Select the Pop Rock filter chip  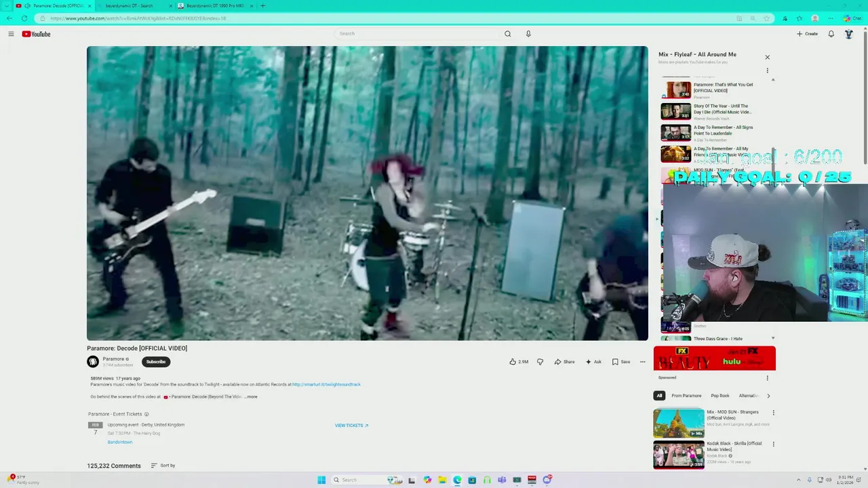[x=720, y=396]
